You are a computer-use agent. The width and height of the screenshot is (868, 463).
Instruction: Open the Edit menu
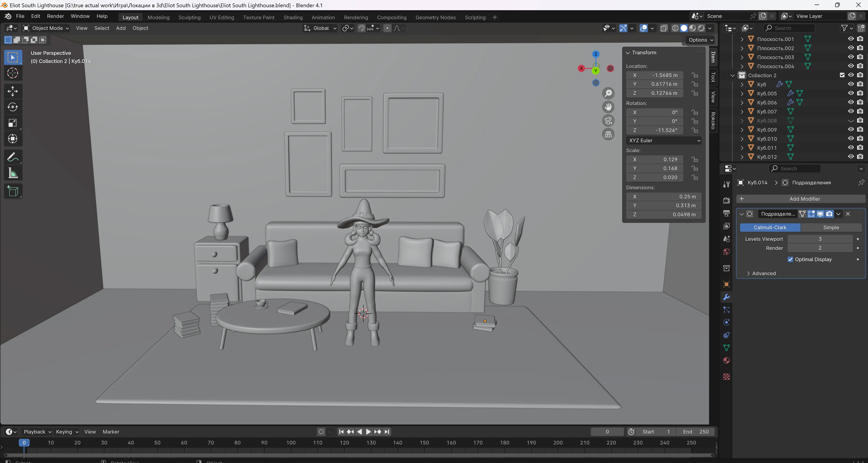(35, 16)
